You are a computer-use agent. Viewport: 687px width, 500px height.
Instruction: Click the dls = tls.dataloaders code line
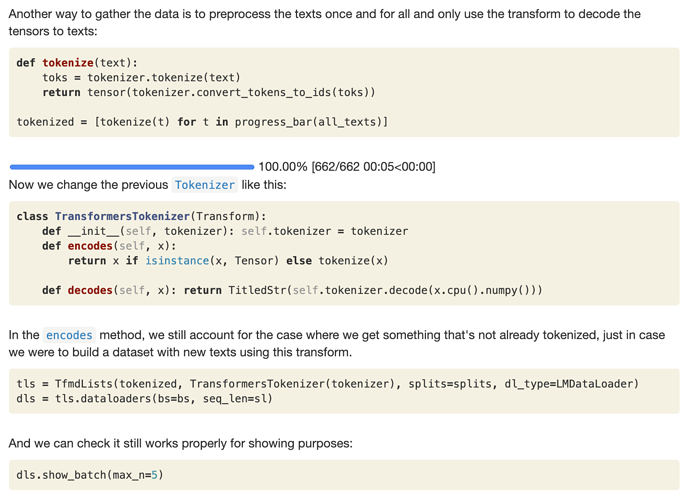[144, 398]
